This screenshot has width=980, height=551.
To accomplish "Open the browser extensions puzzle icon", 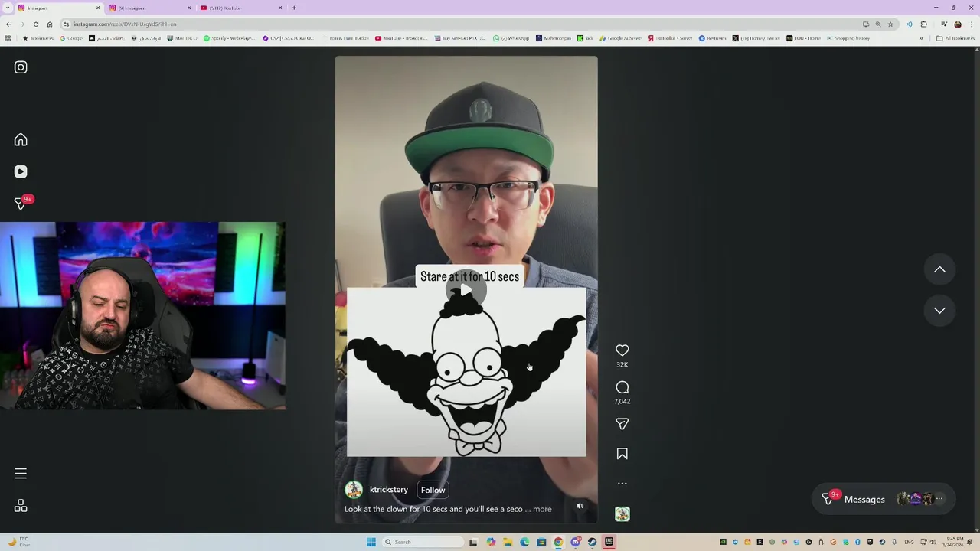I will 924,24.
